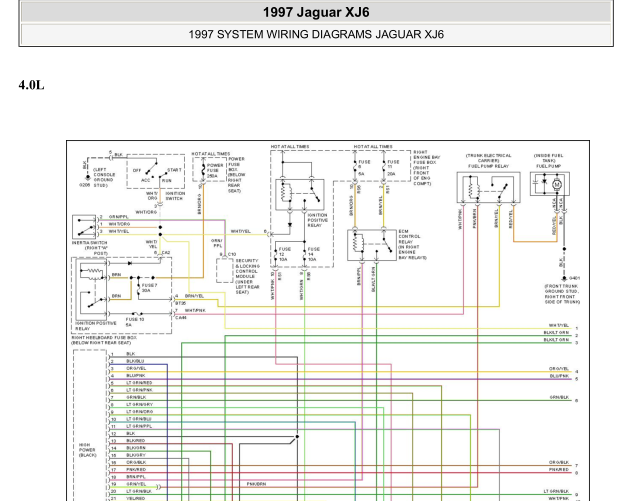
Task: Click the 'IGNITION SWITCH' label in the diagram
Action: [x=175, y=196]
